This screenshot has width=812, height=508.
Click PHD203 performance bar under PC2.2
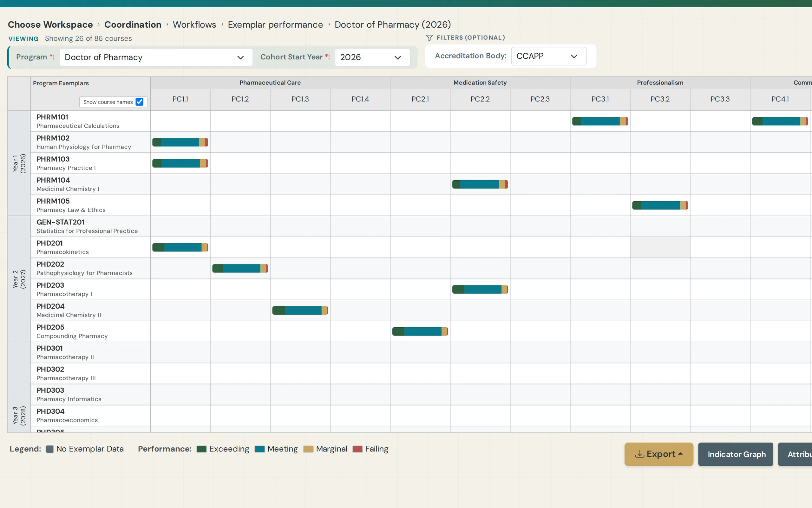(x=480, y=289)
